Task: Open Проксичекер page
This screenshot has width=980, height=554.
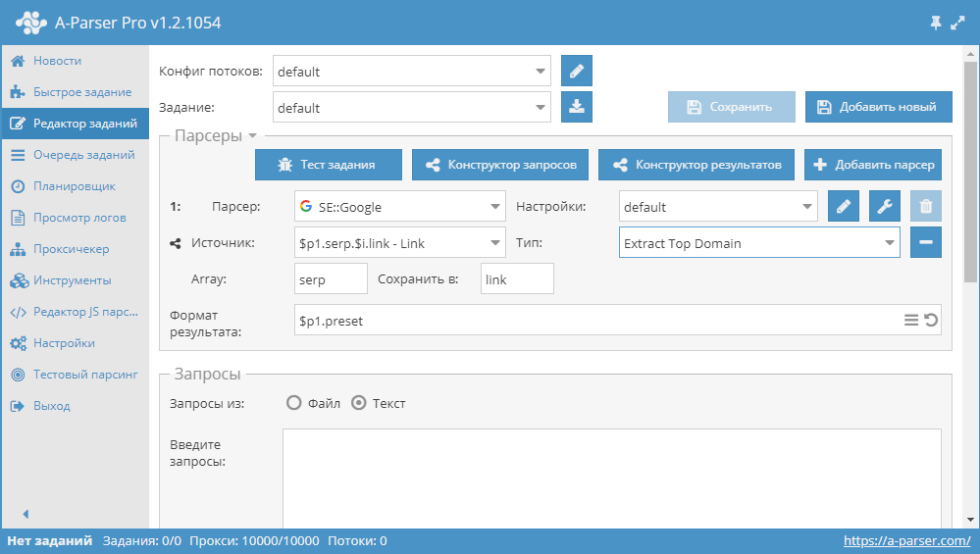Action: pos(75,249)
